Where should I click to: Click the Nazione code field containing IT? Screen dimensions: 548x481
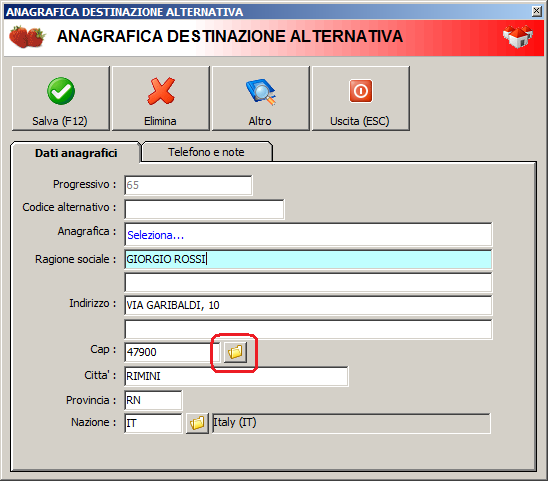coord(153,423)
